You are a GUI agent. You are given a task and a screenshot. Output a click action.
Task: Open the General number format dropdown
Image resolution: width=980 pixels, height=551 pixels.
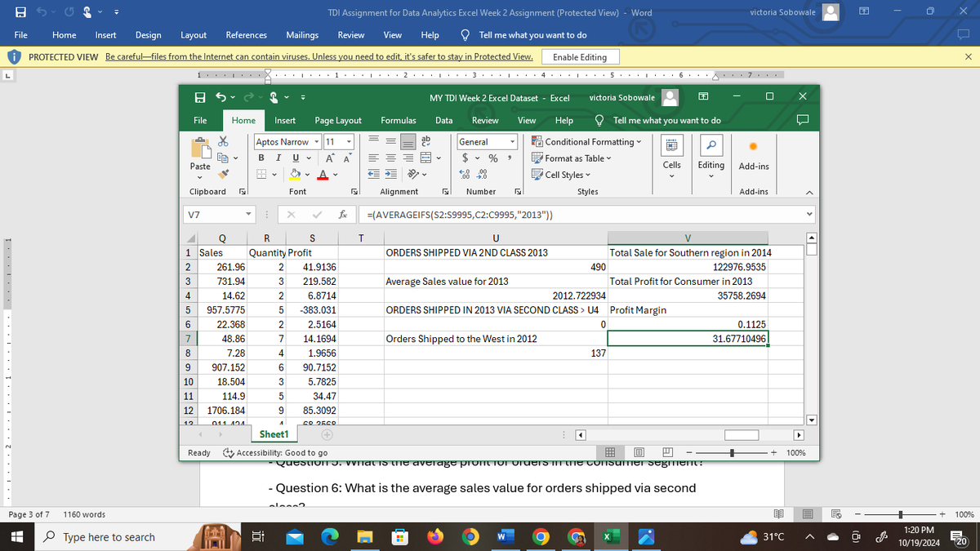pos(514,142)
